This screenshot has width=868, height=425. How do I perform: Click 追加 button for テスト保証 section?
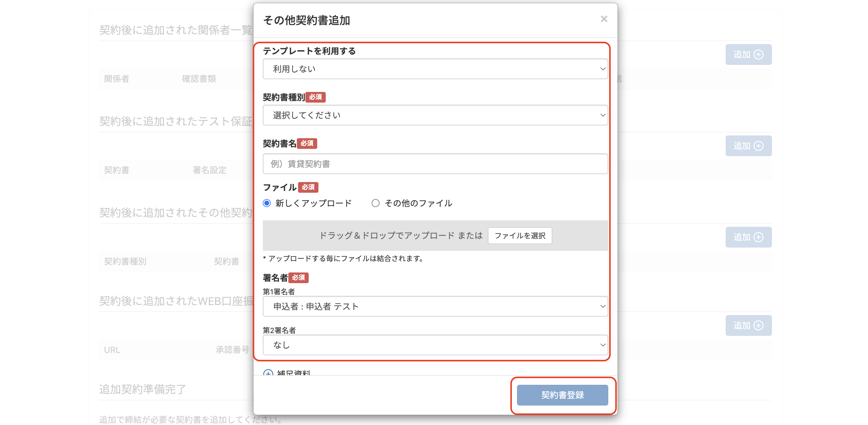(x=748, y=146)
